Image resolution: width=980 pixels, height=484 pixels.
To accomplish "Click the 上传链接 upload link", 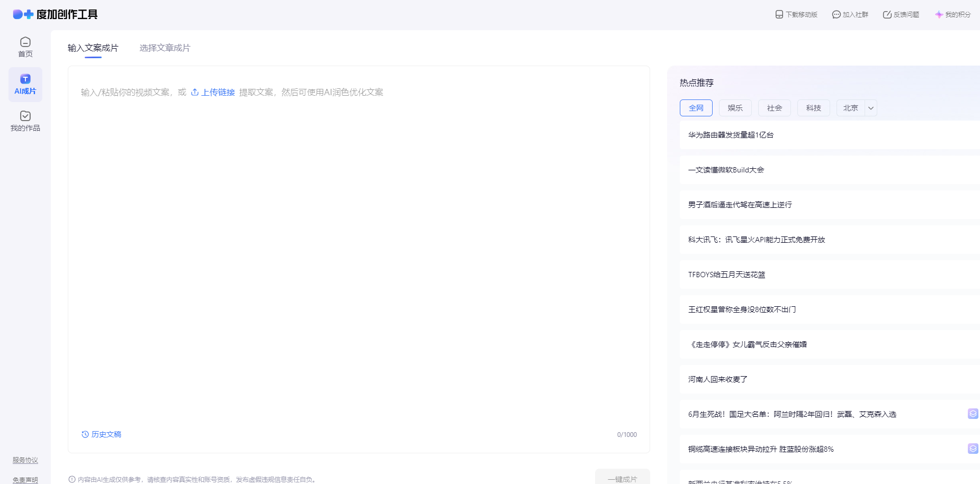I will tap(213, 93).
